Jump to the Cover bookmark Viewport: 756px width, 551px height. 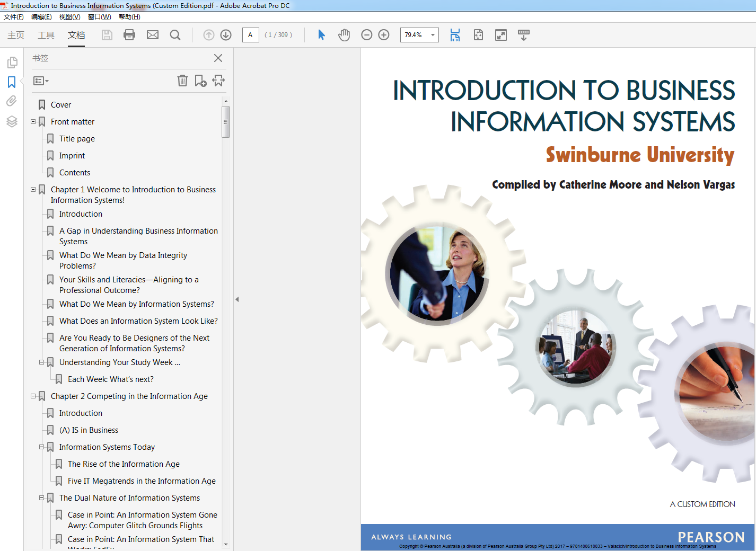(61, 105)
